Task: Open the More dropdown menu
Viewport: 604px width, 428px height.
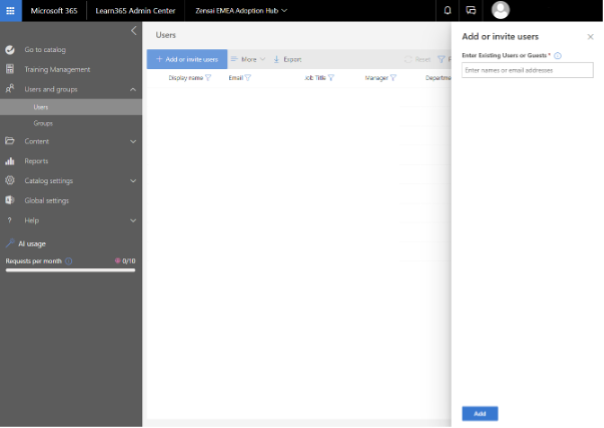Action: coord(248,59)
